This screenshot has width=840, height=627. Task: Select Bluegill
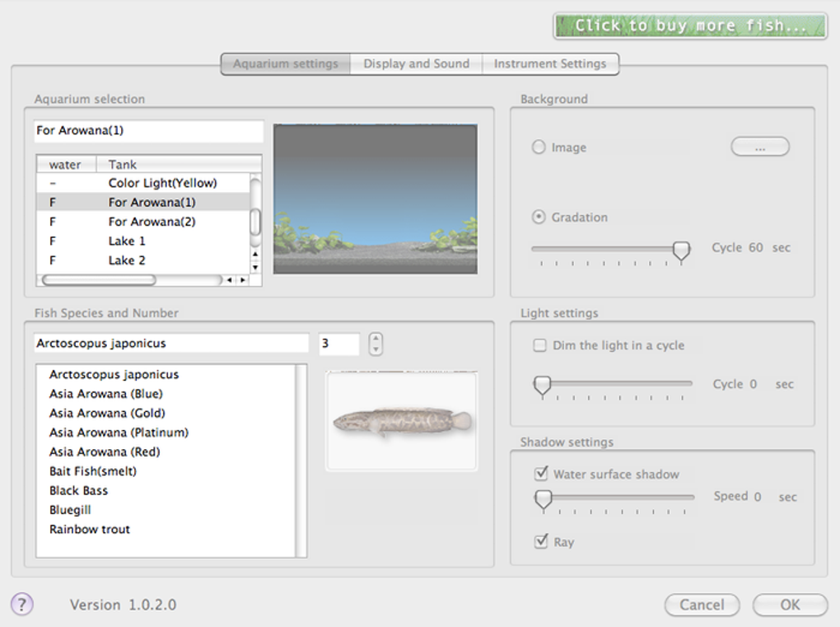pos(166,510)
